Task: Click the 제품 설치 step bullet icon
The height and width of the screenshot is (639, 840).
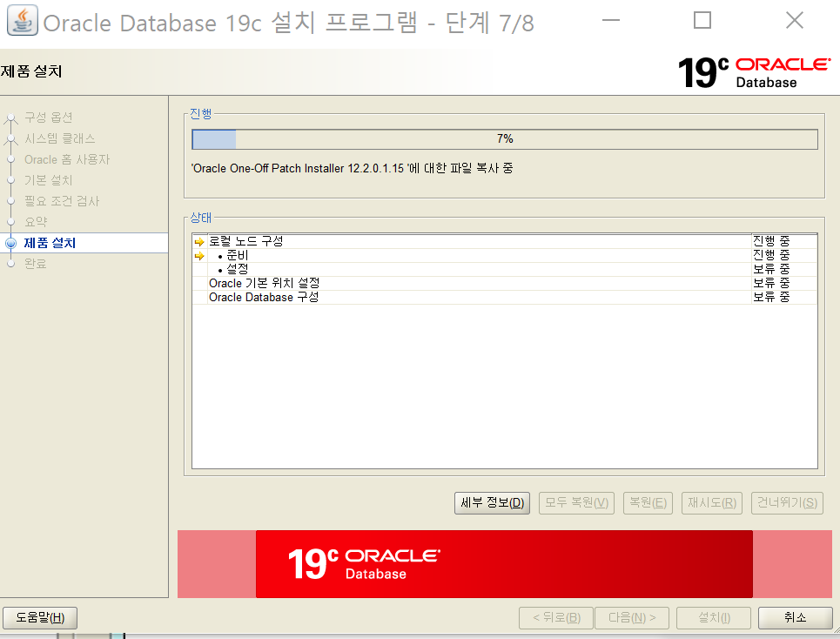Action: pos(10,243)
